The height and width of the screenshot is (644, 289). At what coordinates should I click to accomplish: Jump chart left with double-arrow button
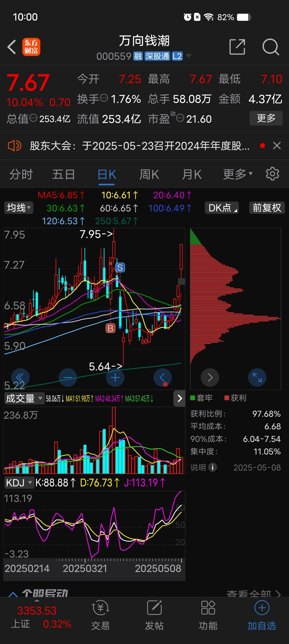20,378
